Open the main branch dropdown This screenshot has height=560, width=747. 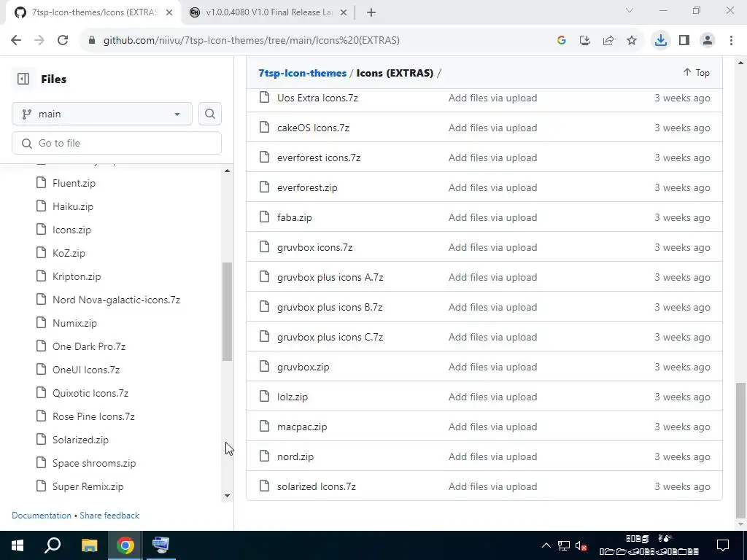pos(102,114)
